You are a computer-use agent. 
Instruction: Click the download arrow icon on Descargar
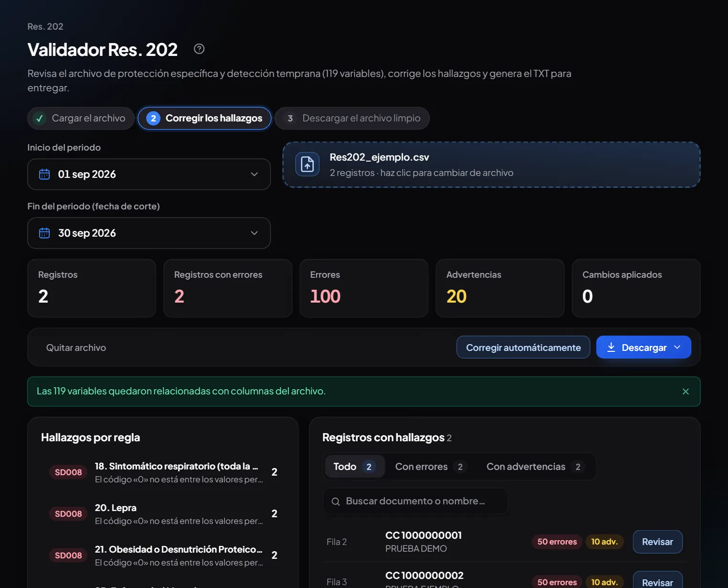[x=611, y=348]
